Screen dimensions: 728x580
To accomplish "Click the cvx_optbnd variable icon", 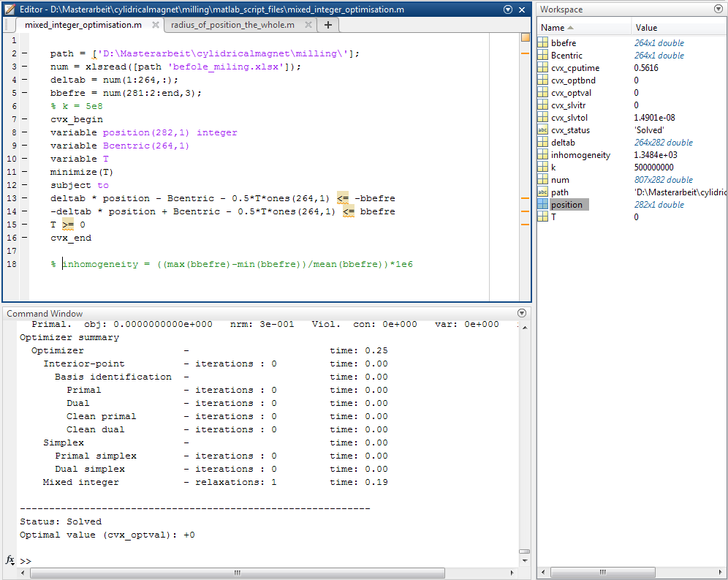I will pos(543,80).
